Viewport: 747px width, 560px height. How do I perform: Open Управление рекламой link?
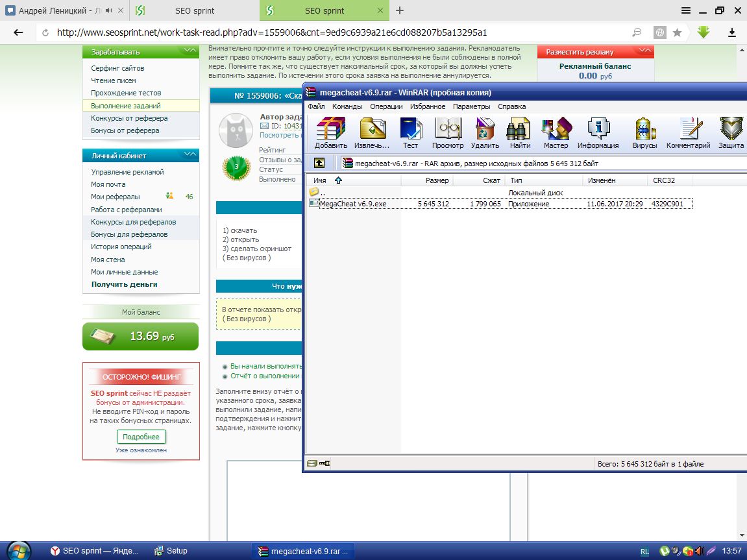point(127,172)
